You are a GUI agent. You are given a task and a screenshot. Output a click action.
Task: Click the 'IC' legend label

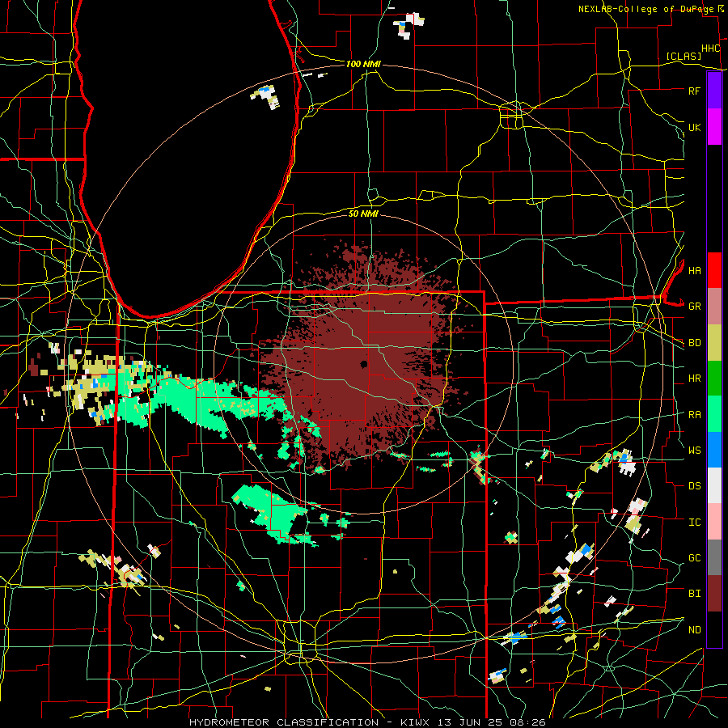pyautogui.click(x=694, y=523)
